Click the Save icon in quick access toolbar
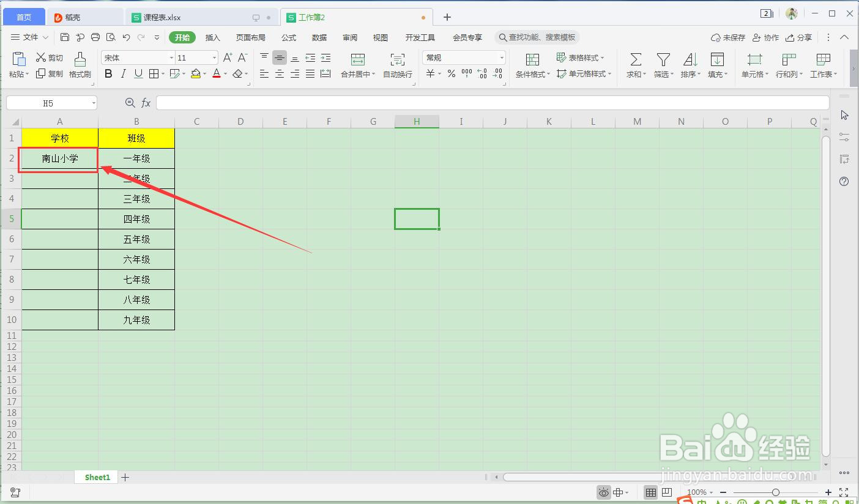 [x=65, y=37]
